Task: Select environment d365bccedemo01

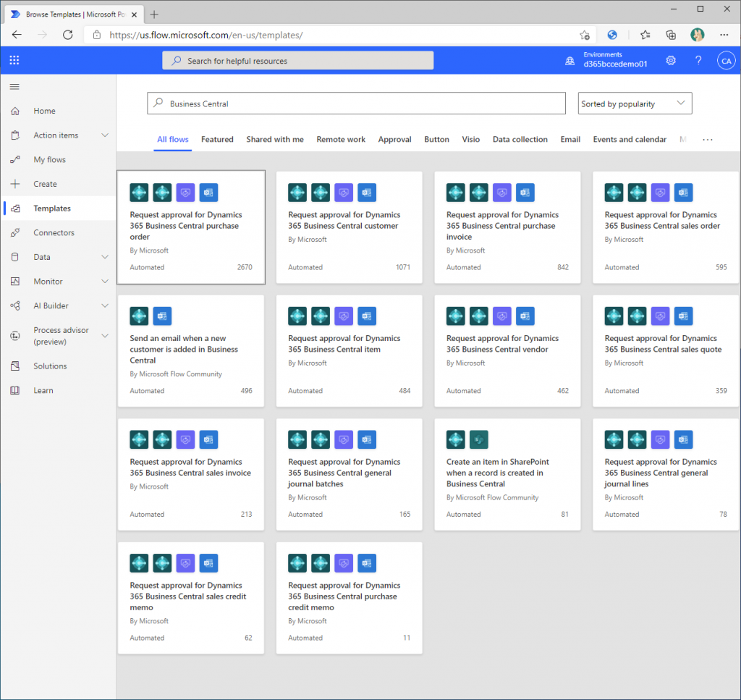Action: [615, 64]
